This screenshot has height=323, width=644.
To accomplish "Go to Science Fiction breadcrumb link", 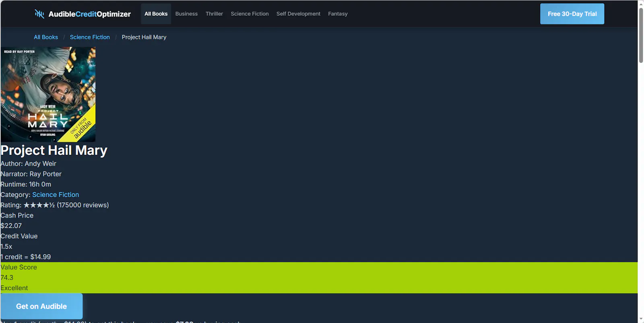I will tap(90, 37).
